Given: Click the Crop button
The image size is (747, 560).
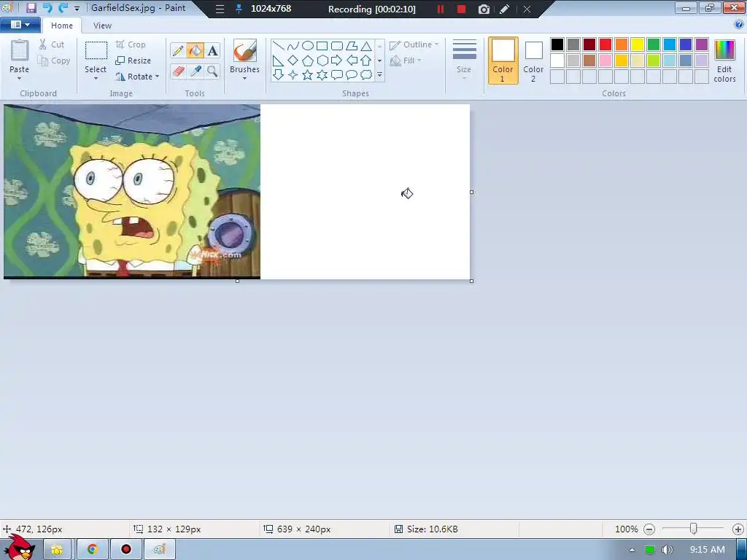Looking at the screenshot, I should (131, 44).
